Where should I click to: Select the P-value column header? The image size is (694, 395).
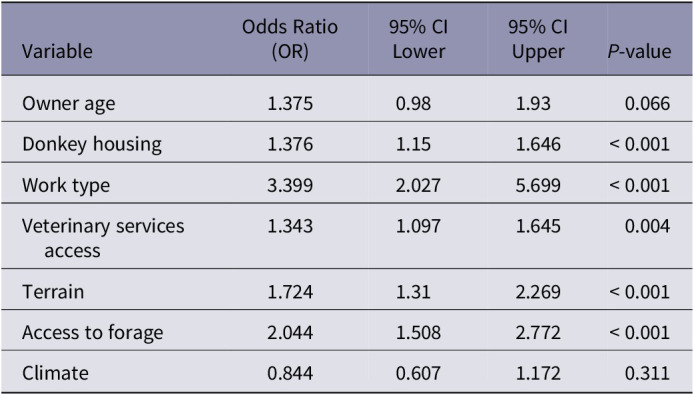click(640, 51)
